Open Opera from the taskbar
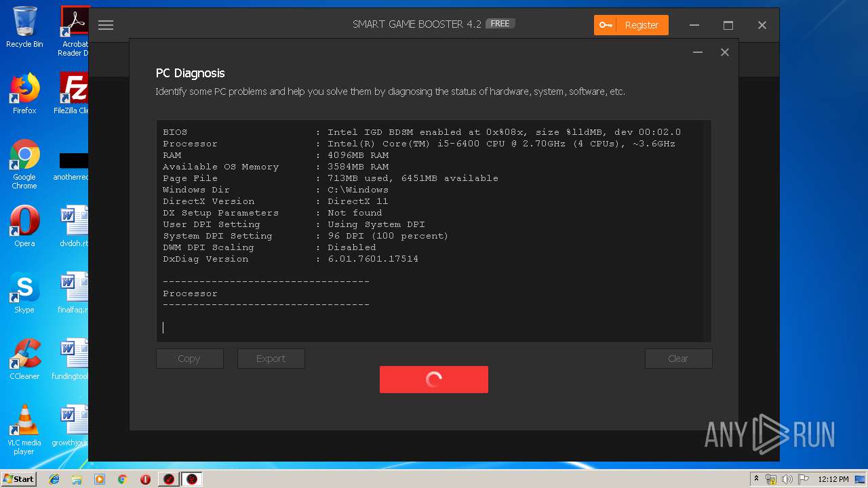 (x=145, y=479)
